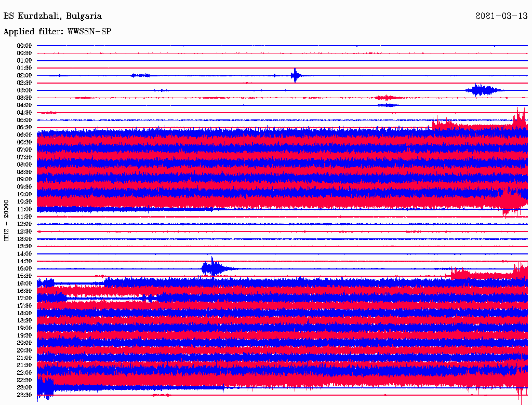Click the small blue event on the 04:00 trace

tap(388, 105)
